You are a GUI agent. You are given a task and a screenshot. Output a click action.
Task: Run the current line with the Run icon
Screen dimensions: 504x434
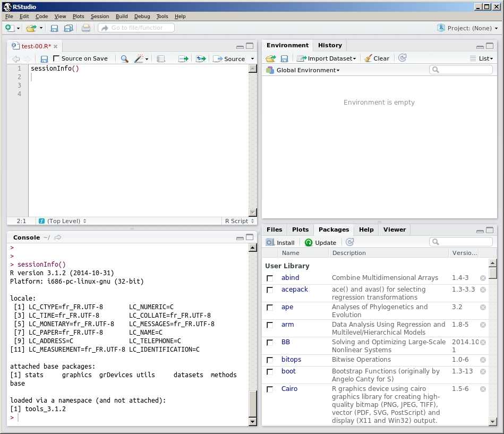point(183,59)
